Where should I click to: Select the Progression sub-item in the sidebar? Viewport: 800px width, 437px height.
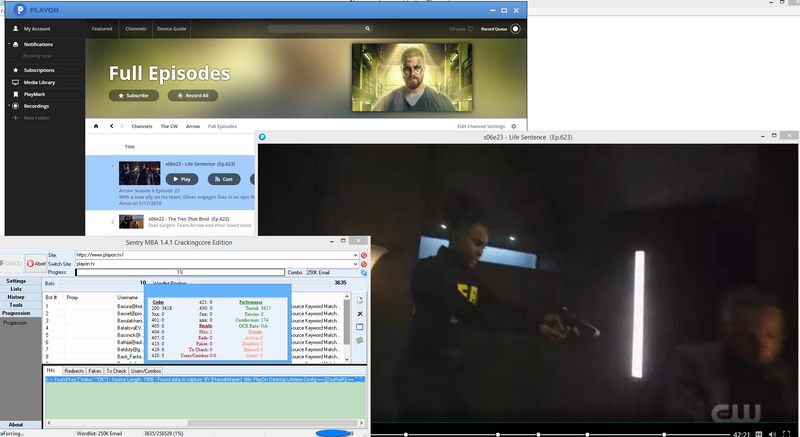(15, 323)
